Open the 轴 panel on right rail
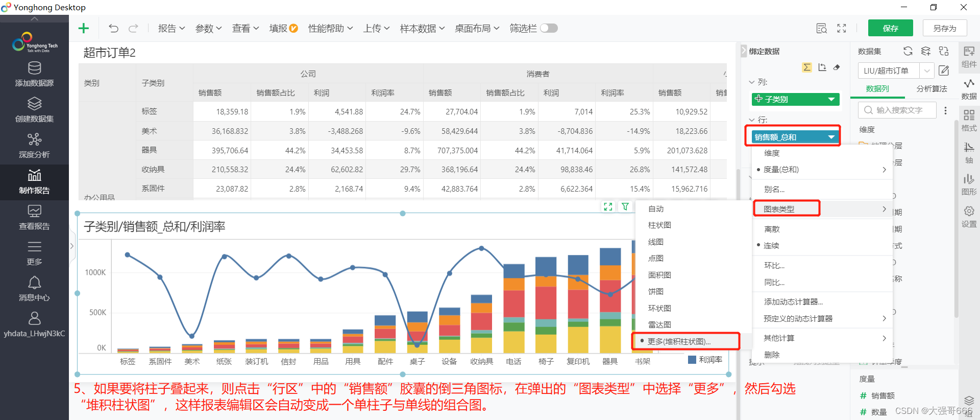 point(969,153)
